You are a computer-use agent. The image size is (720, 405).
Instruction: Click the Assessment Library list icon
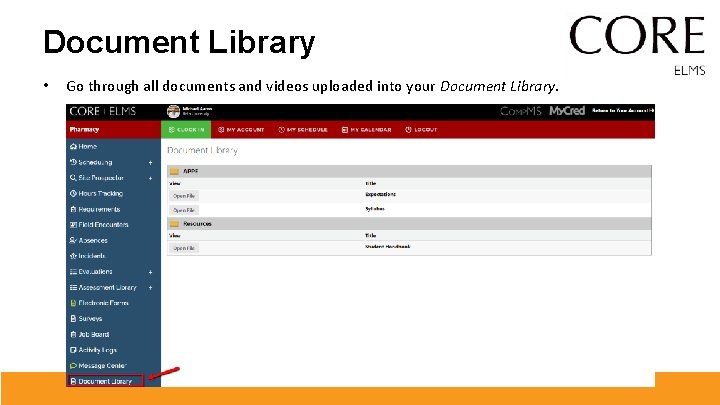[x=73, y=287]
